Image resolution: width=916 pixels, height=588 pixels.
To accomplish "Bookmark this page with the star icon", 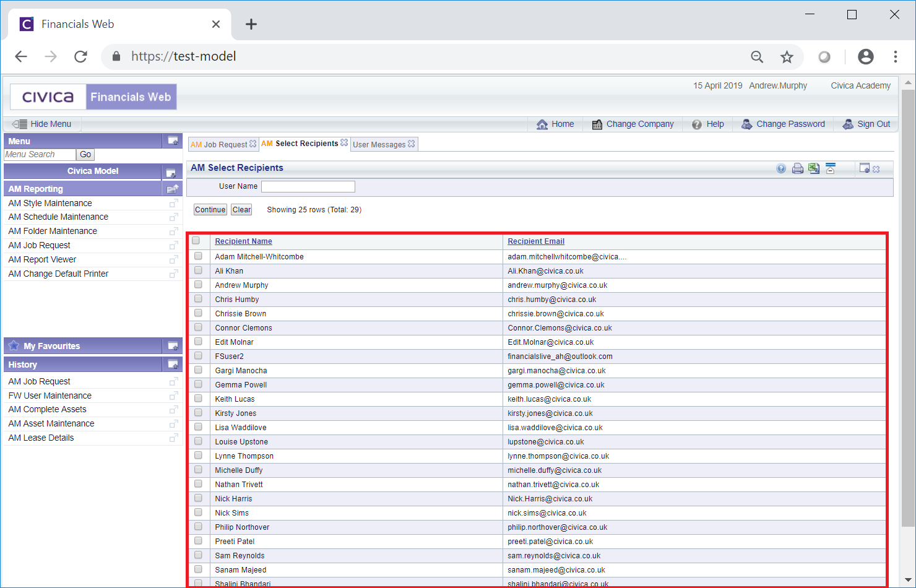I will 787,57.
